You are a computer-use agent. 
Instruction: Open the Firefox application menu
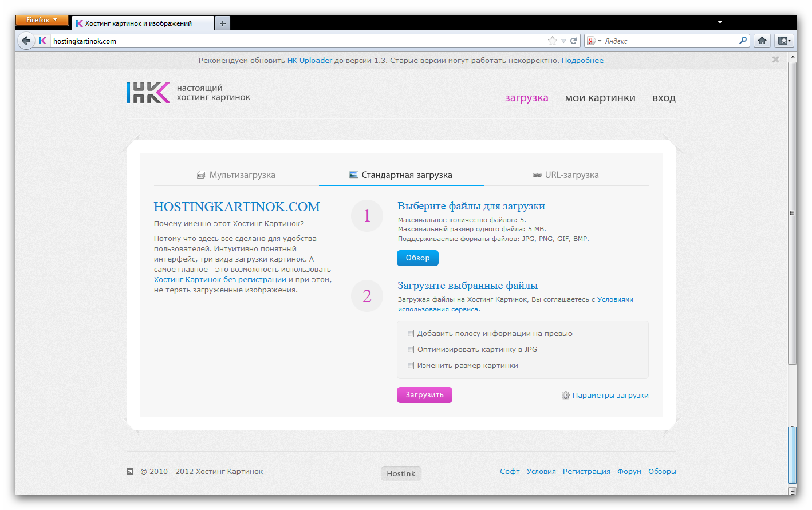point(42,20)
